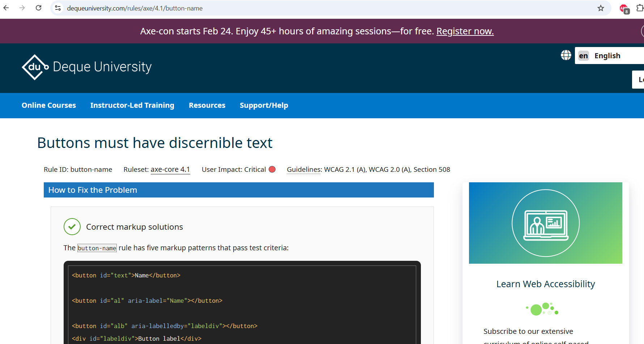Click the Guidelines label link
This screenshot has width=644, height=344.
304,169
